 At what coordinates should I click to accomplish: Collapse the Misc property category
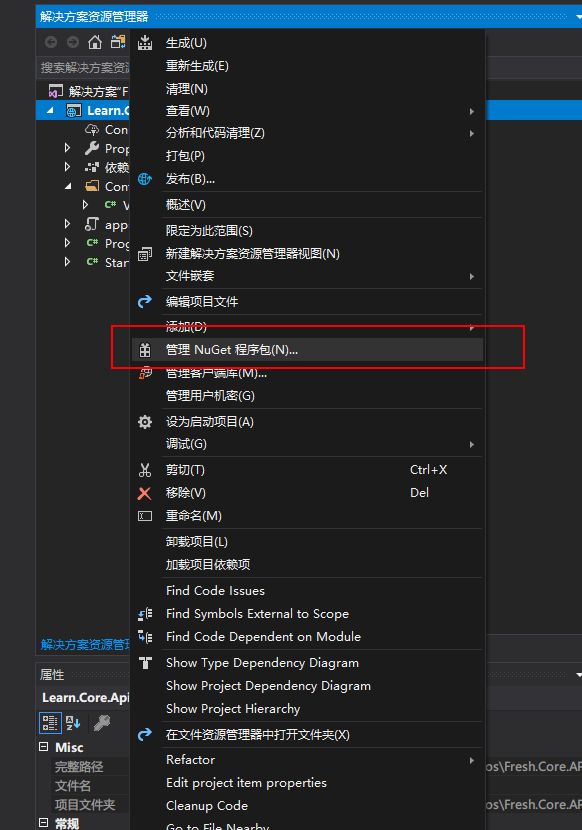tap(43, 747)
